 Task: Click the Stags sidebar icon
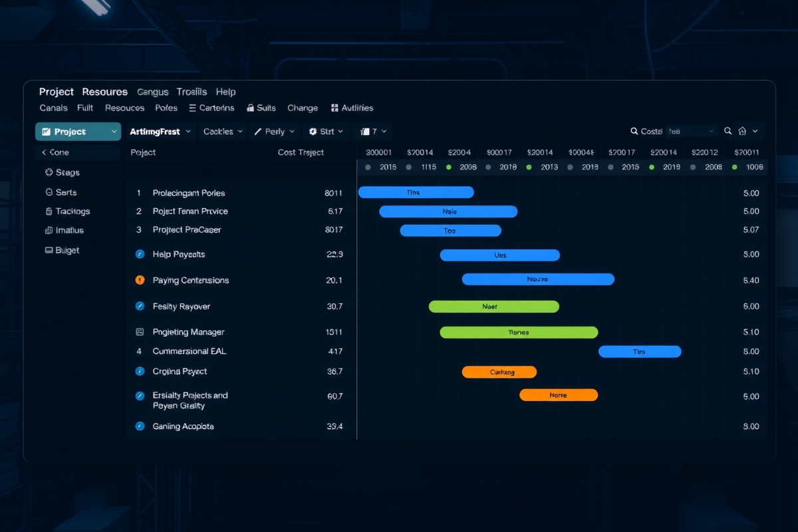[49, 172]
